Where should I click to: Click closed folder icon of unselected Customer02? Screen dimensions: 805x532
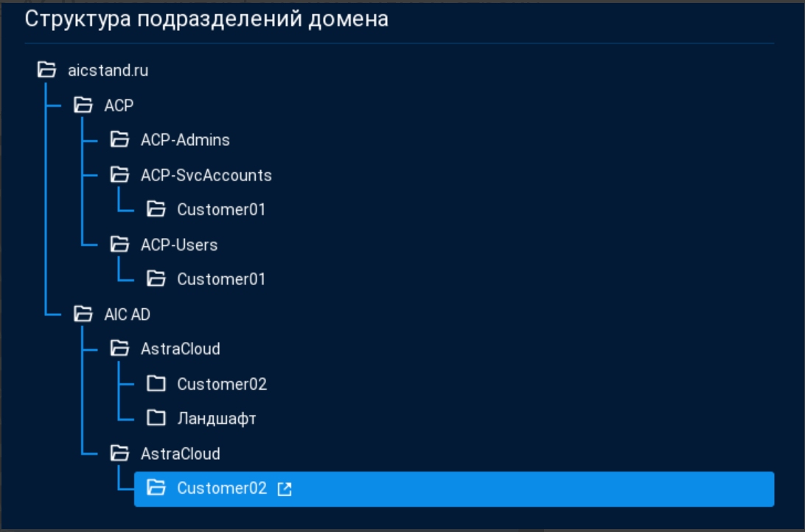coord(156,384)
